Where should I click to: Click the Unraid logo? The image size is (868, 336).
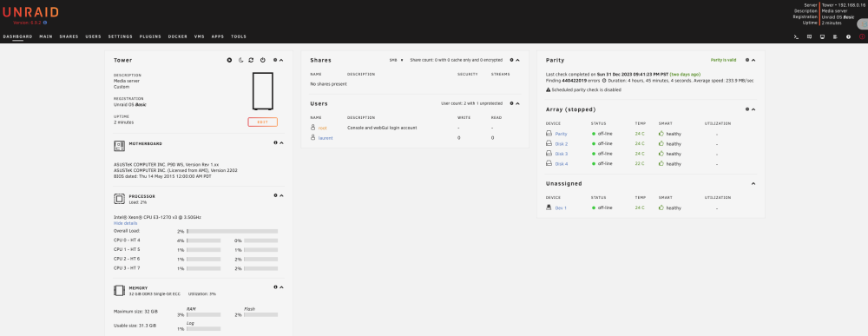[x=30, y=12]
